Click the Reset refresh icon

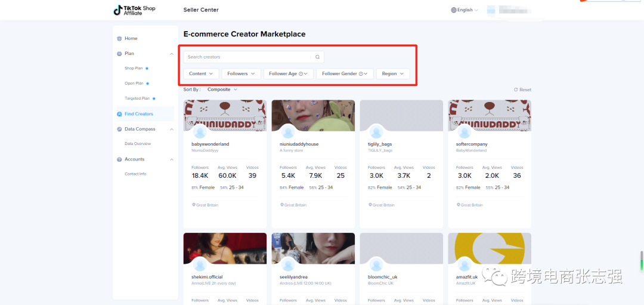click(x=516, y=90)
